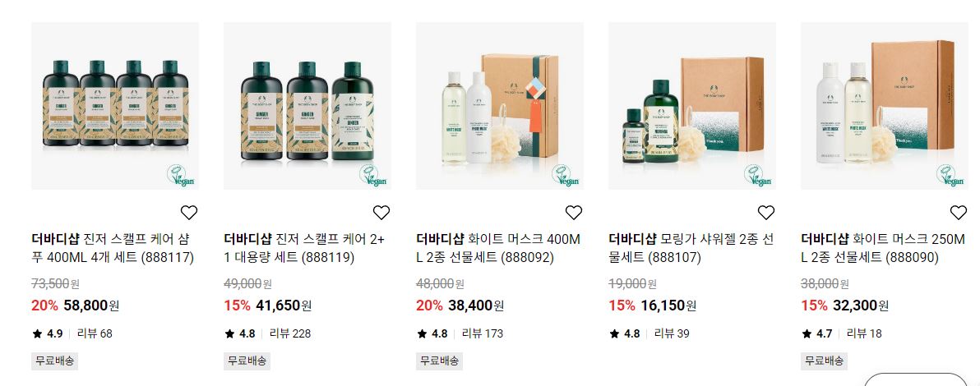Click the 4.9 star rating icon
Viewport: 980px width, 386px height.
point(38,333)
